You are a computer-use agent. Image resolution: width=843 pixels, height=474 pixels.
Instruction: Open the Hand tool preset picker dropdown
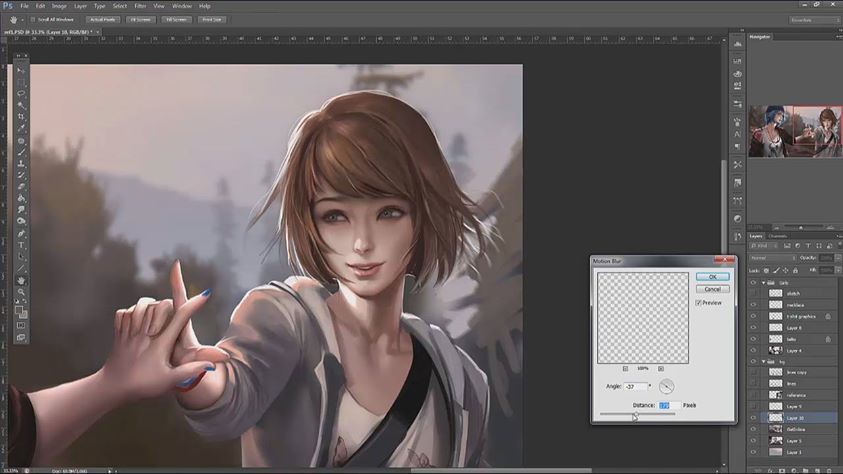click(22, 19)
